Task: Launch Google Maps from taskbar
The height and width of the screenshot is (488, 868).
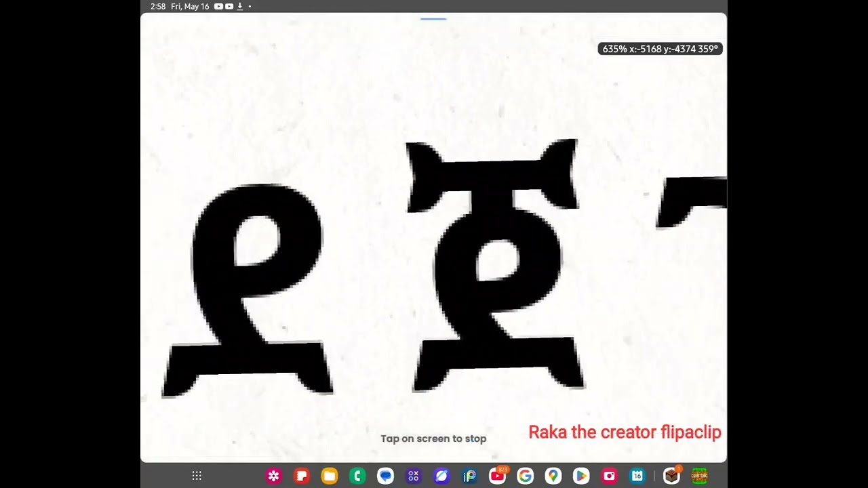Action: pyautogui.click(x=553, y=476)
